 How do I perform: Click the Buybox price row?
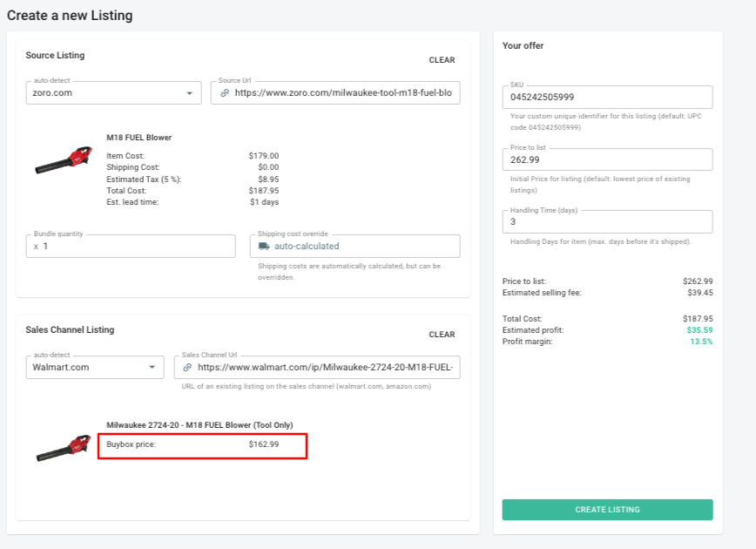tap(202, 444)
